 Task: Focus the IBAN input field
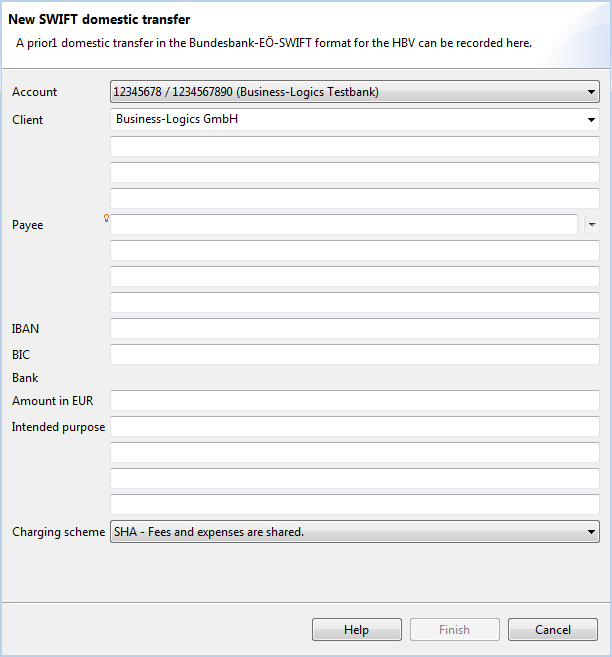355,328
